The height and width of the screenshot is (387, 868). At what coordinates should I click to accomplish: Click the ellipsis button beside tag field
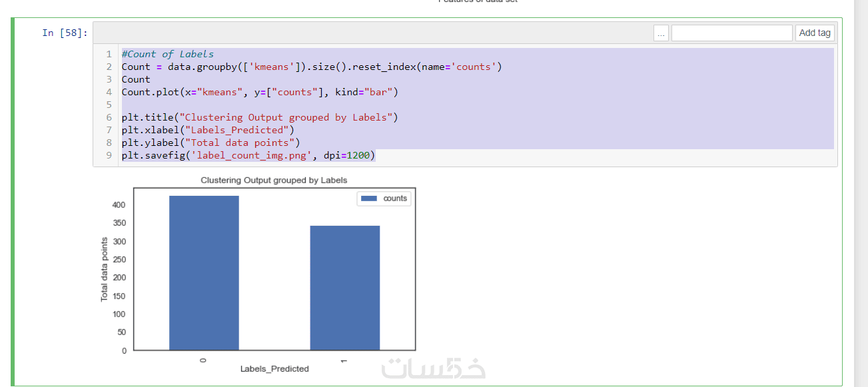[x=661, y=33]
